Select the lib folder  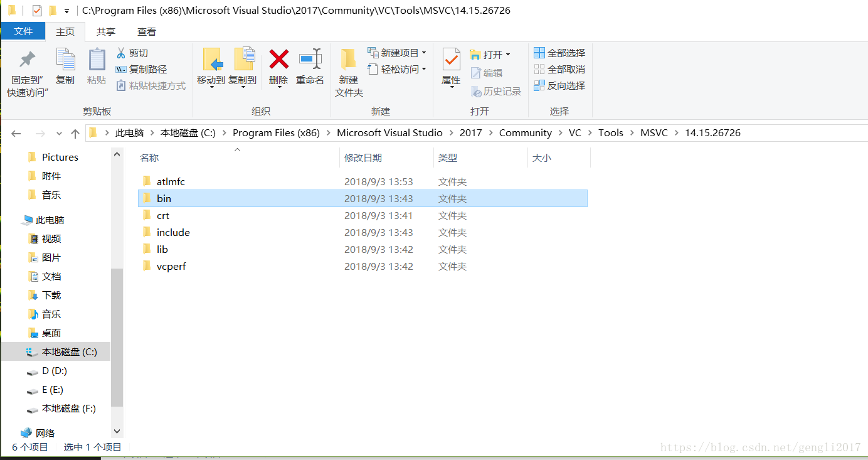pos(363,249)
